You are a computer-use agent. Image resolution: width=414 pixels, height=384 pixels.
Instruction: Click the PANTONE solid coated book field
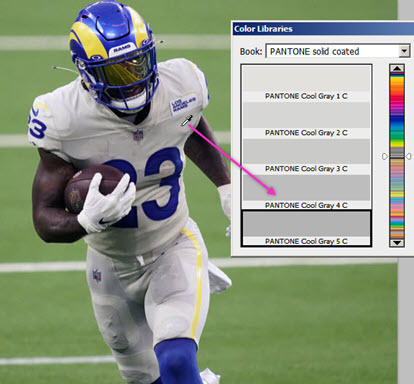(x=337, y=51)
